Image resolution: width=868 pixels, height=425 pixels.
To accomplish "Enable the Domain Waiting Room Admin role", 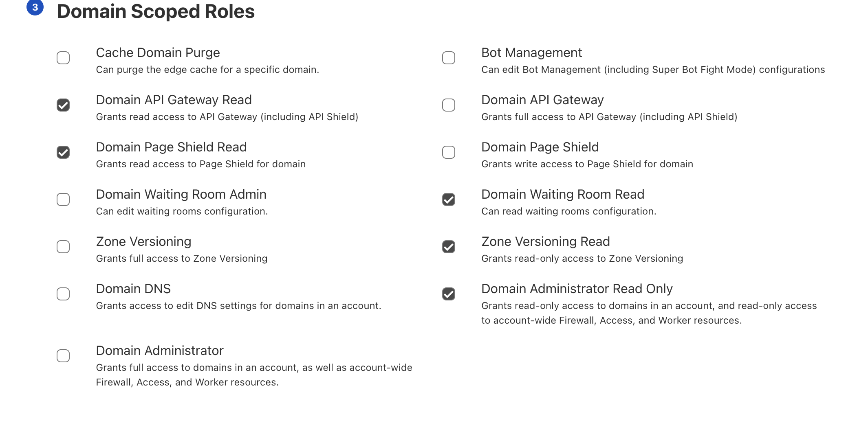I will (63, 199).
